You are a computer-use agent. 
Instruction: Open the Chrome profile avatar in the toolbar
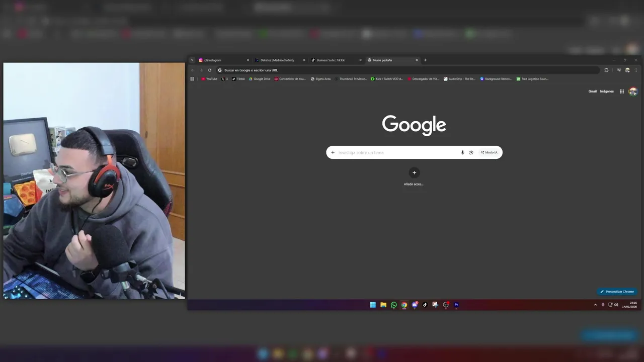click(627, 70)
